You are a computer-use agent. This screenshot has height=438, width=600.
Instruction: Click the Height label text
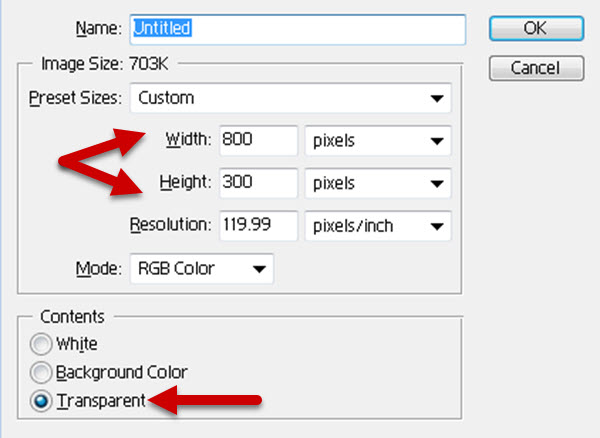coord(186,182)
